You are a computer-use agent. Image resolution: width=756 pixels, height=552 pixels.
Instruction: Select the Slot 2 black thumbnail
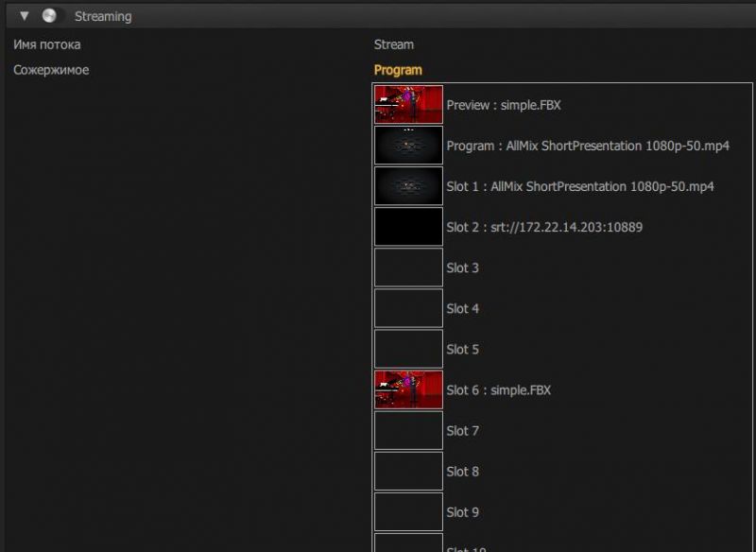[408, 227]
